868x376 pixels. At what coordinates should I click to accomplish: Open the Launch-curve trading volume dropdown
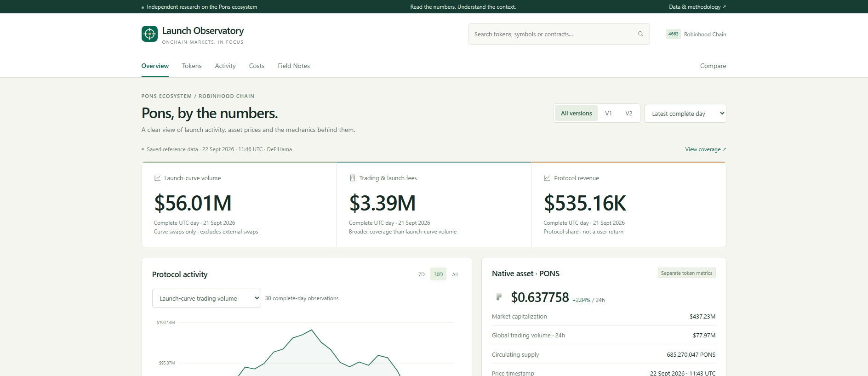coord(206,298)
